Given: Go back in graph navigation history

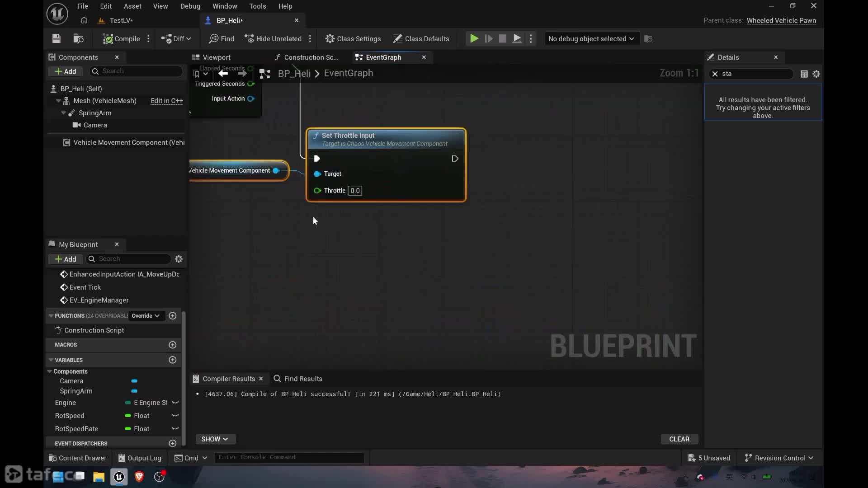Looking at the screenshot, I should 223,73.
